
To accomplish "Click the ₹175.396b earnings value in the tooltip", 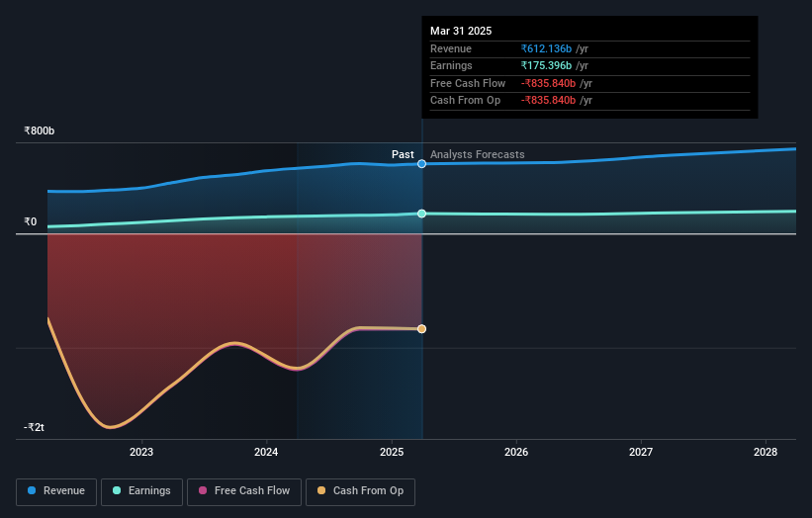I will point(546,65).
